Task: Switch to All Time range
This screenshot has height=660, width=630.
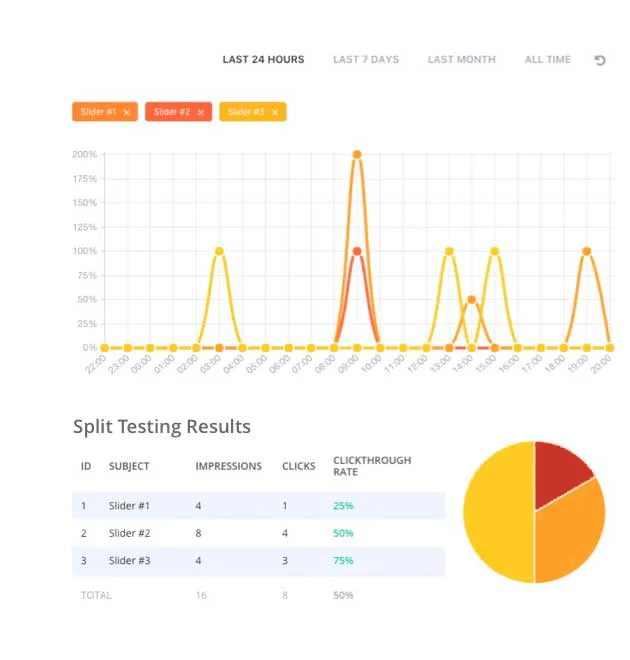Action: click(548, 60)
